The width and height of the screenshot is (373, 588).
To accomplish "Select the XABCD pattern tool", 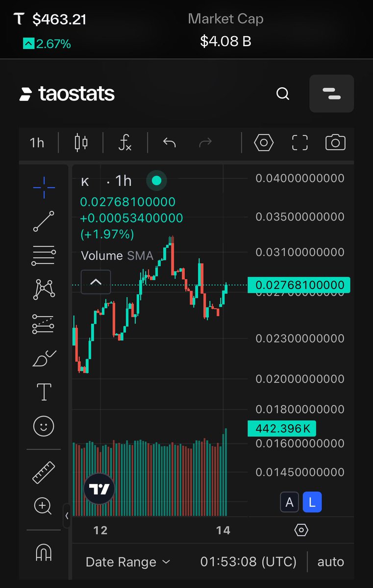I will (44, 289).
